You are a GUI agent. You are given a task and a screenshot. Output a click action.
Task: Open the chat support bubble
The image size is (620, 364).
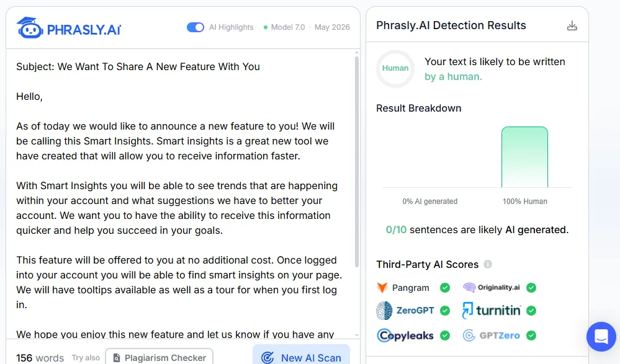601,336
